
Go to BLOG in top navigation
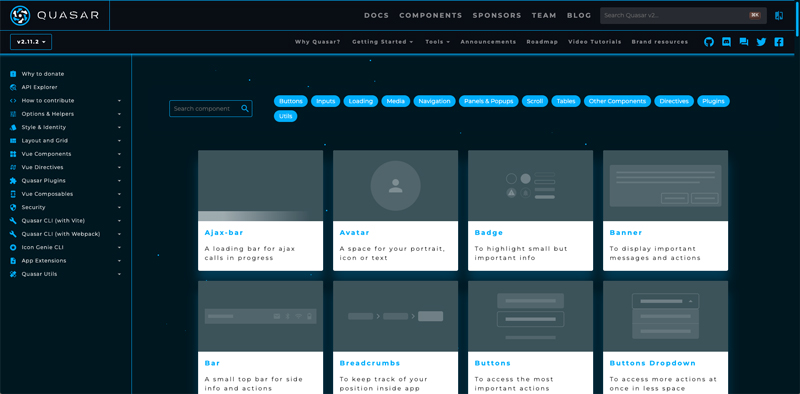click(579, 15)
